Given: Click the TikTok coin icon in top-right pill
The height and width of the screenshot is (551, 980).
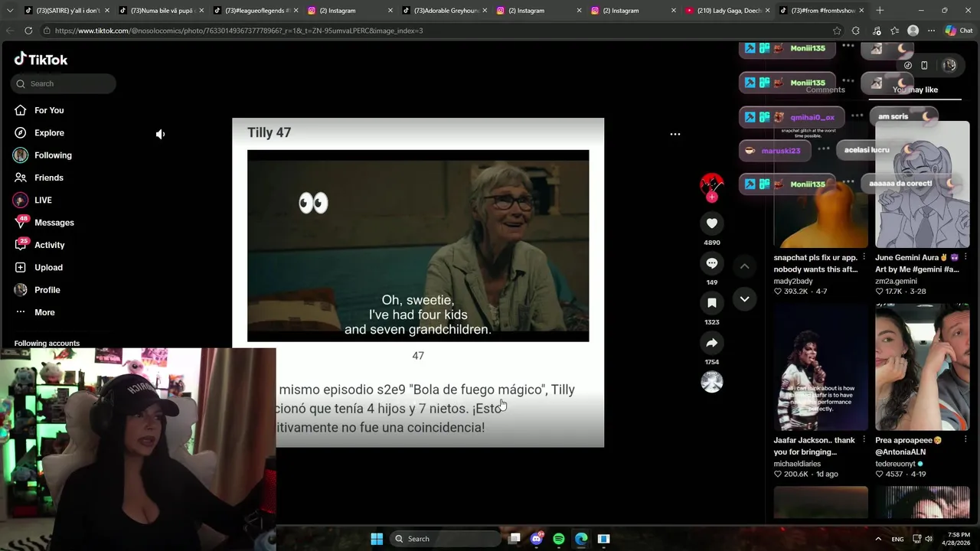Looking at the screenshot, I should click(x=908, y=66).
